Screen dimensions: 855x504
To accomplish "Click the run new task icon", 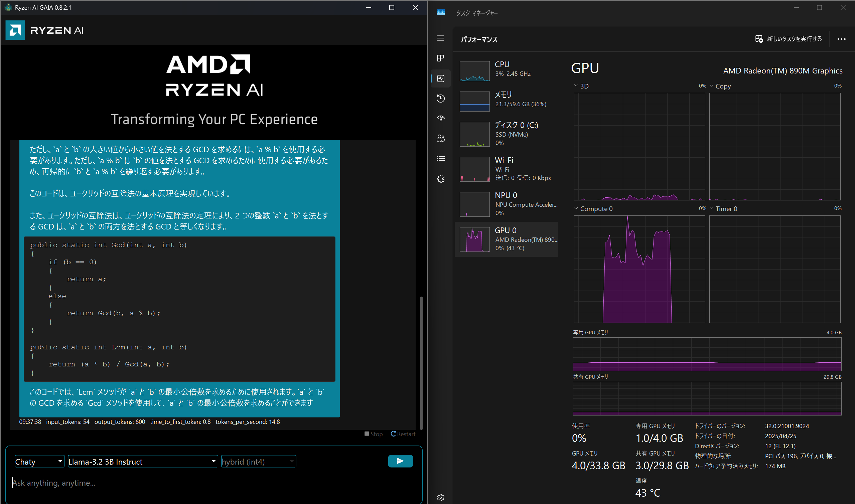I will coord(759,39).
